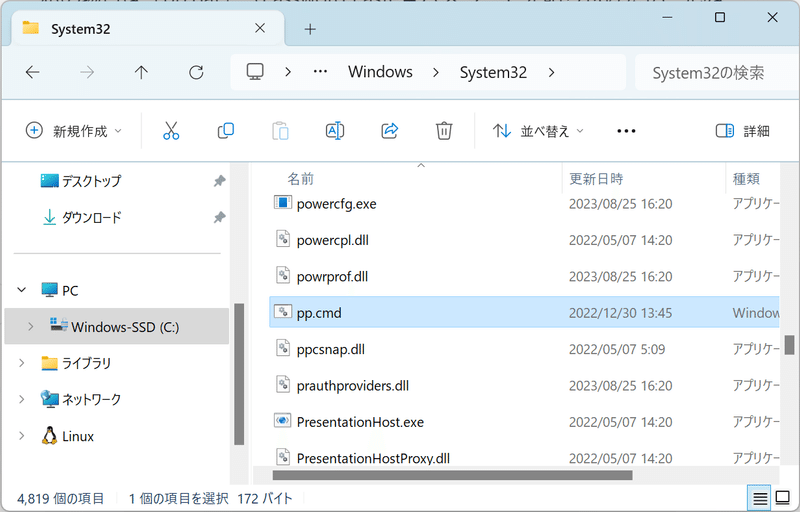Viewport: 800px width, 512px height.
Task: Open the toolbar three-dots more options
Action: (x=626, y=131)
